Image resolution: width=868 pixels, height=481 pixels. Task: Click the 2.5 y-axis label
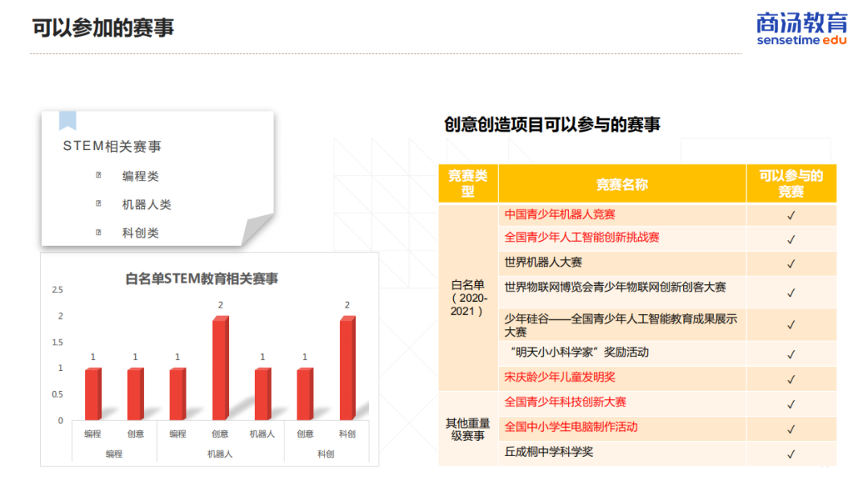pos(58,290)
